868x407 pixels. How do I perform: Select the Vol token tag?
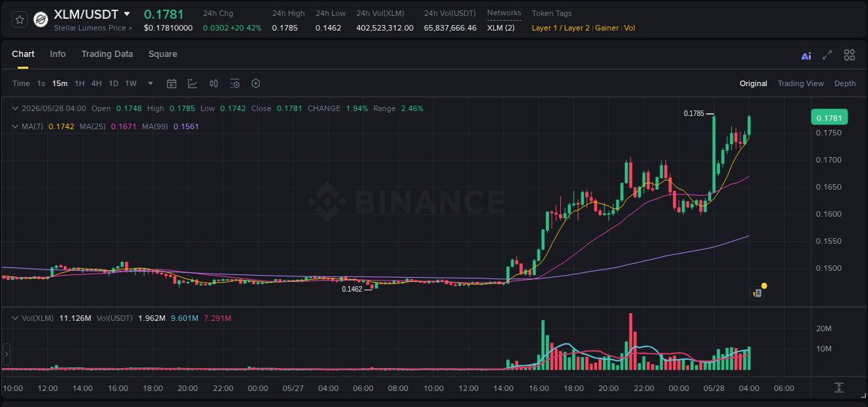pyautogui.click(x=629, y=28)
